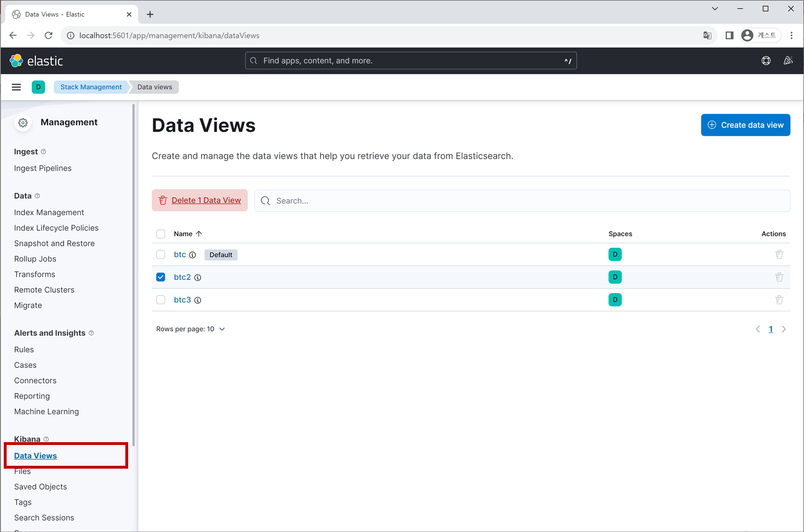Open Ingest Pipelines in sidebar
The height and width of the screenshot is (532, 804).
coord(43,168)
